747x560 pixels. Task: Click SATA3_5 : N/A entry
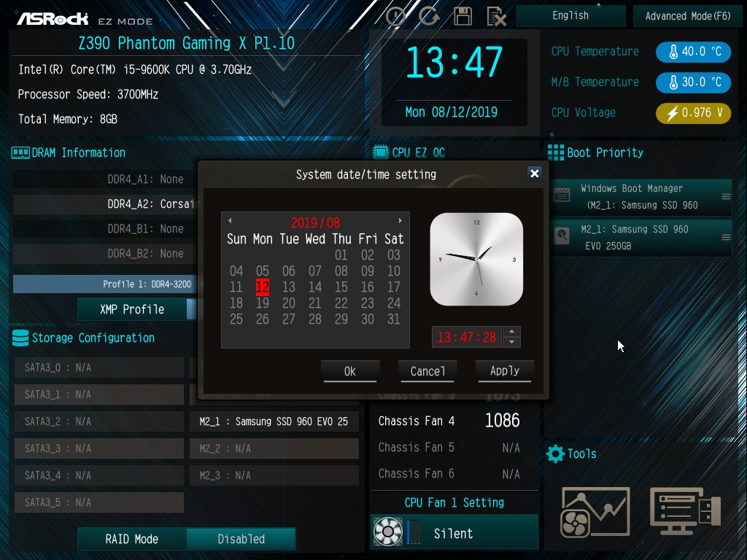point(99,502)
